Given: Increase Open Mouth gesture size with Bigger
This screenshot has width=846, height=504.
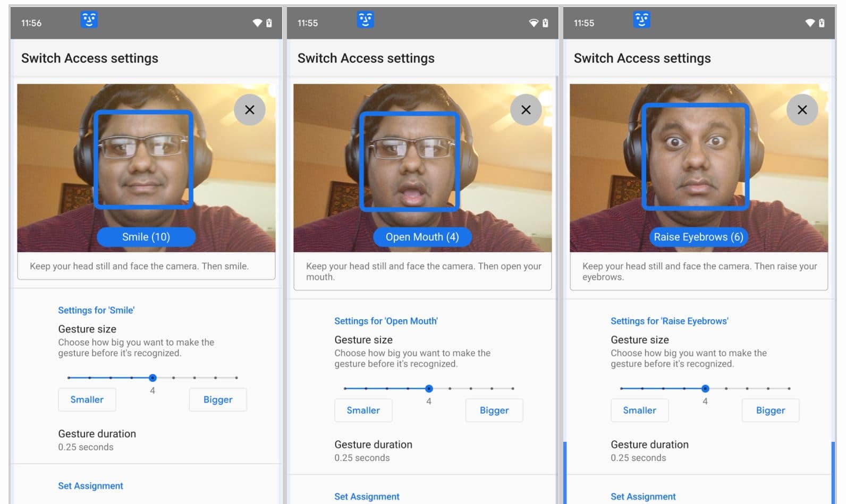Looking at the screenshot, I should coord(494,411).
